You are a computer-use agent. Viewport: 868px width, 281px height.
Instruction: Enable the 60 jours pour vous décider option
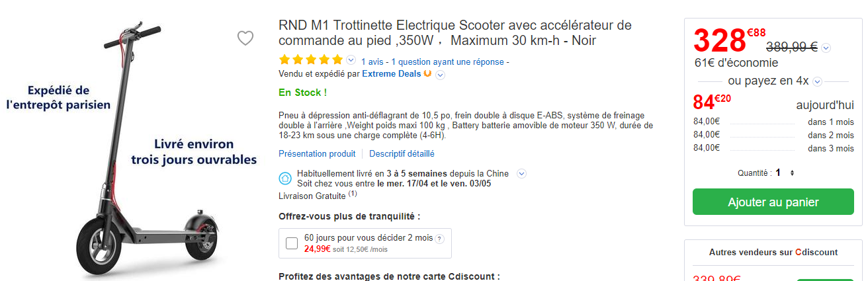click(292, 243)
